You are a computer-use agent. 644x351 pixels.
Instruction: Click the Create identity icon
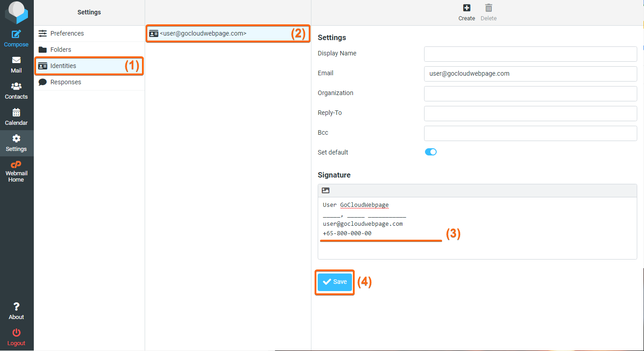point(467,8)
